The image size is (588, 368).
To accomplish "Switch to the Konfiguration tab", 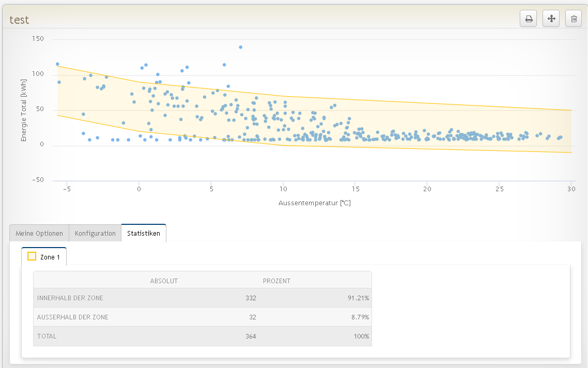I will click(x=95, y=233).
